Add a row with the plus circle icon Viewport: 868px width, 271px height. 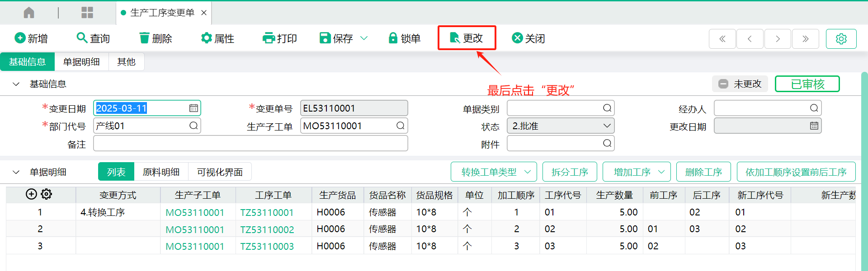[x=31, y=194]
